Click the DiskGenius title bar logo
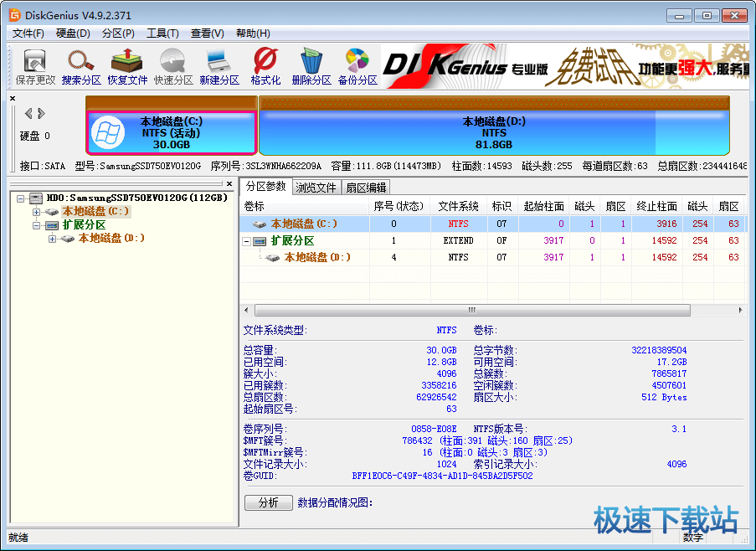 point(15,15)
